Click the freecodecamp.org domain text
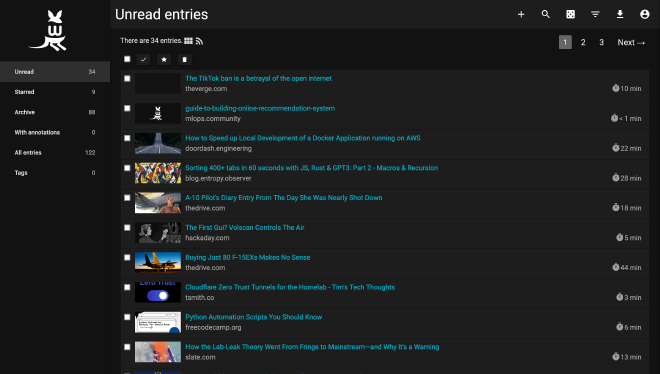 point(213,328)
